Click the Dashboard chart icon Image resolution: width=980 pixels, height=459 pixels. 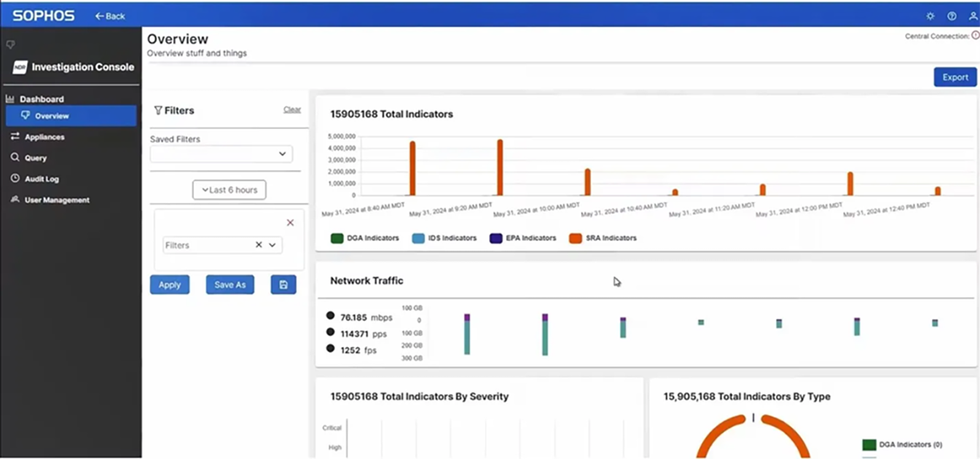tap(11, 98)
